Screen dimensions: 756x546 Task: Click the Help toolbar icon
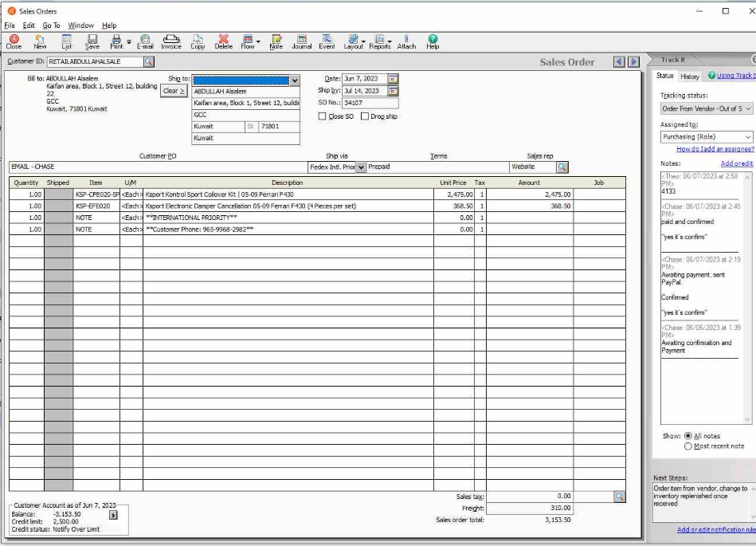(433, 42)
